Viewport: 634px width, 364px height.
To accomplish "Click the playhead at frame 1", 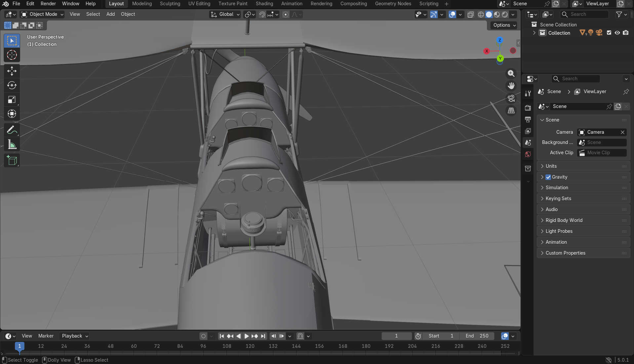I will pos(20,346).
